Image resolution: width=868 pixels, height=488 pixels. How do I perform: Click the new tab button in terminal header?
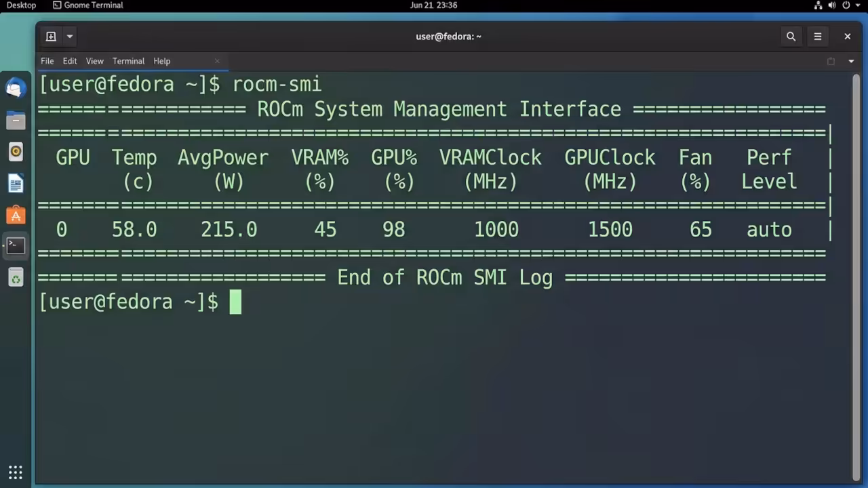tap(51, 37)
